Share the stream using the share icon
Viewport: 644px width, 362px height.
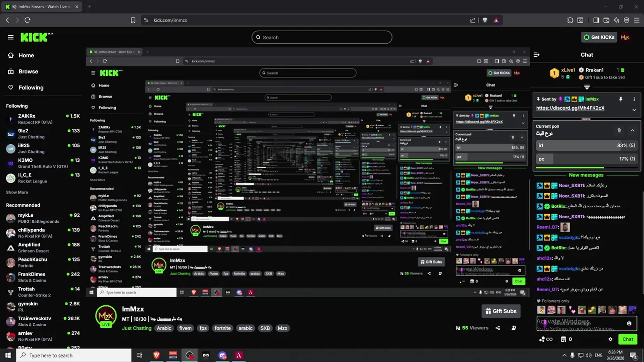(x=498, y=328)
